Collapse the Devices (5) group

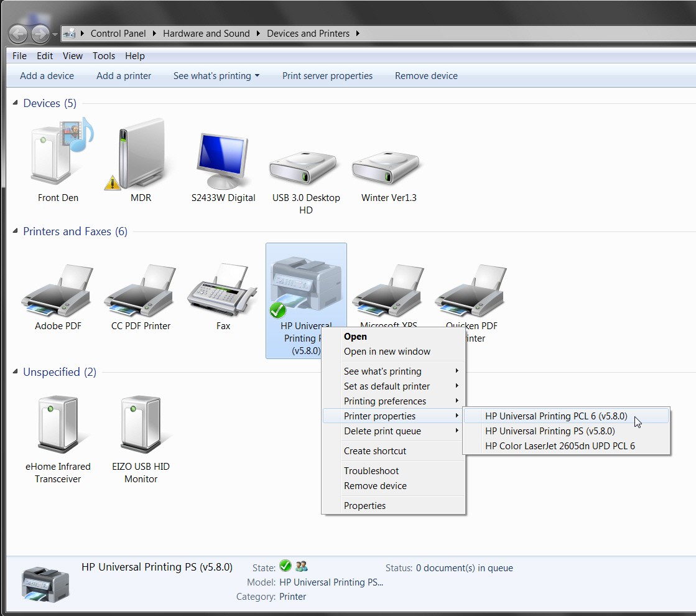pyautogui.click(x=15, y=103)
